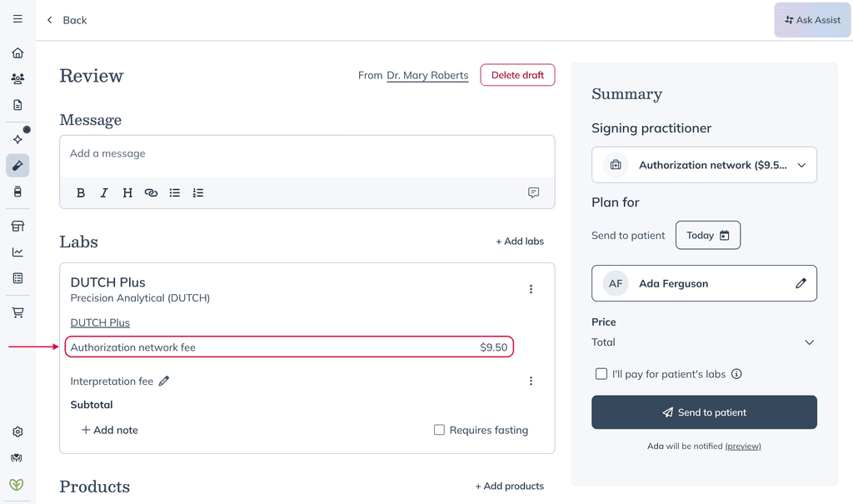Edit patient Ada Ferguson with the pencil icon

click(x=801, y=283)
